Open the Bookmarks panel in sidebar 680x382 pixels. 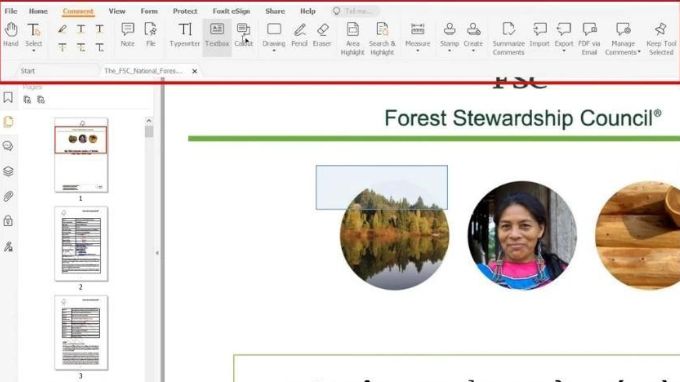tap(8, 98)
